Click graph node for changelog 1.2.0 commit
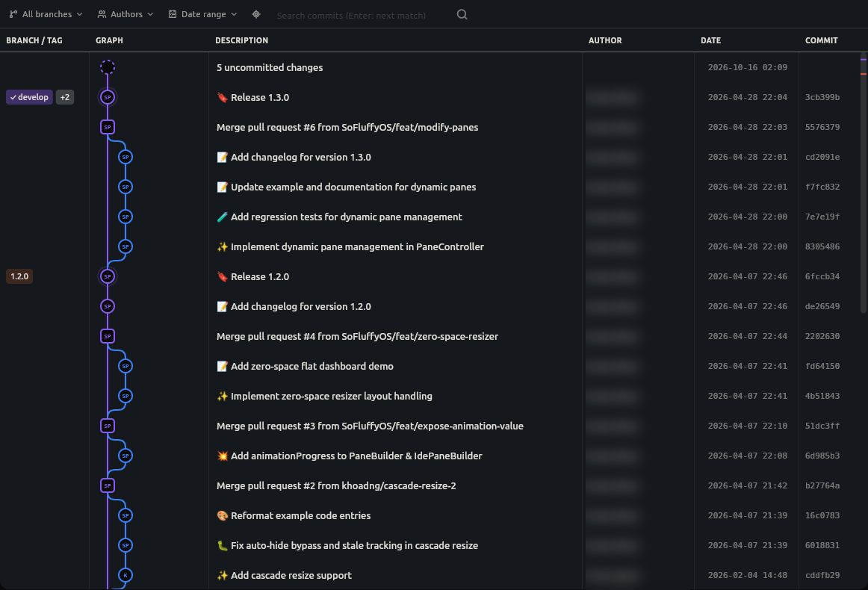This screenshot has width=868, height=590. pyautogui.click(x=108, y=307)
